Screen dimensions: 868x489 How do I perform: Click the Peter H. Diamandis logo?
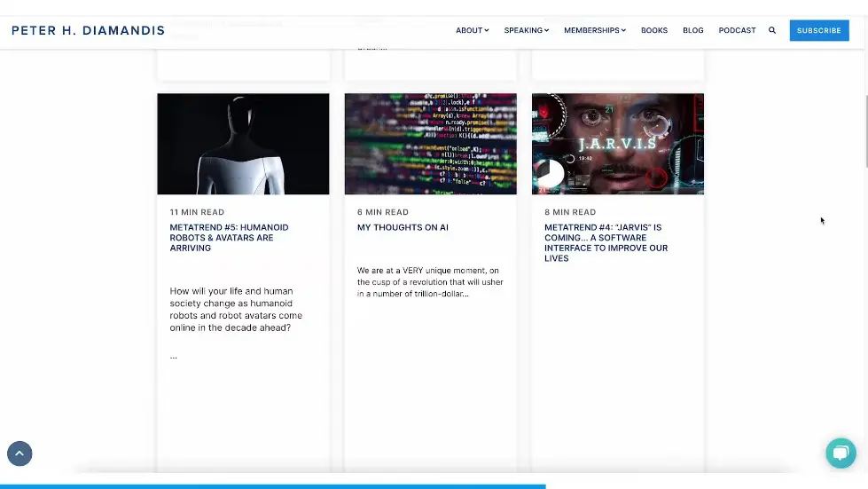tap(88, 30)
